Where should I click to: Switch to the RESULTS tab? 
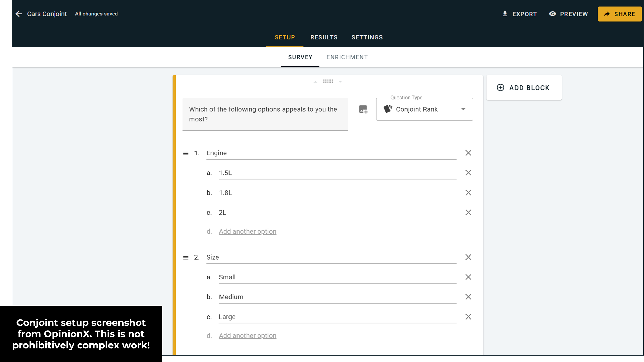(324, 37)
